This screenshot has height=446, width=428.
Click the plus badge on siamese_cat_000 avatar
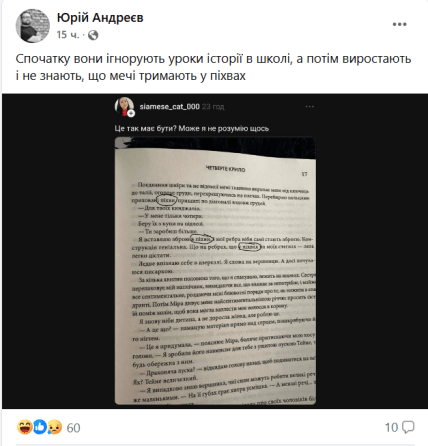tap(131, 113)
